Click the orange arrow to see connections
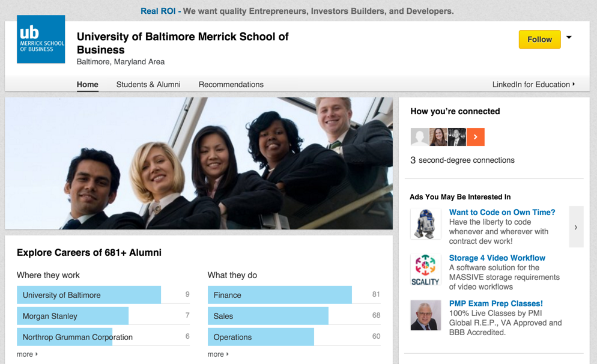The width and height of the screenshot is (597, 364). pyautogui.click(x=476, y=137)
